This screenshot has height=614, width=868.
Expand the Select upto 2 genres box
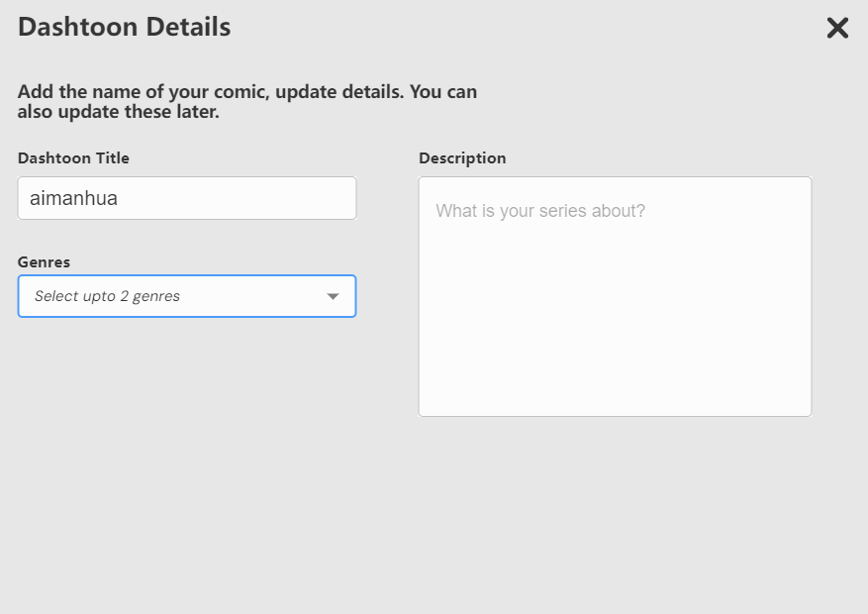pos(187,296)
